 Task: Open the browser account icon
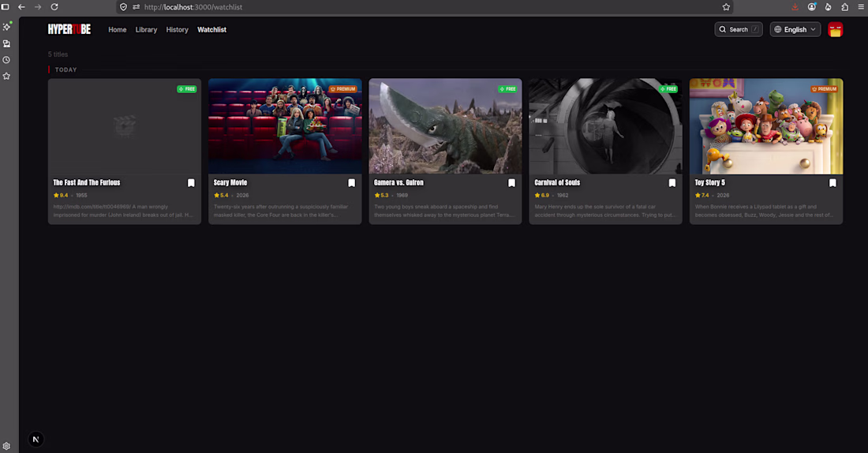pos(811,7)
